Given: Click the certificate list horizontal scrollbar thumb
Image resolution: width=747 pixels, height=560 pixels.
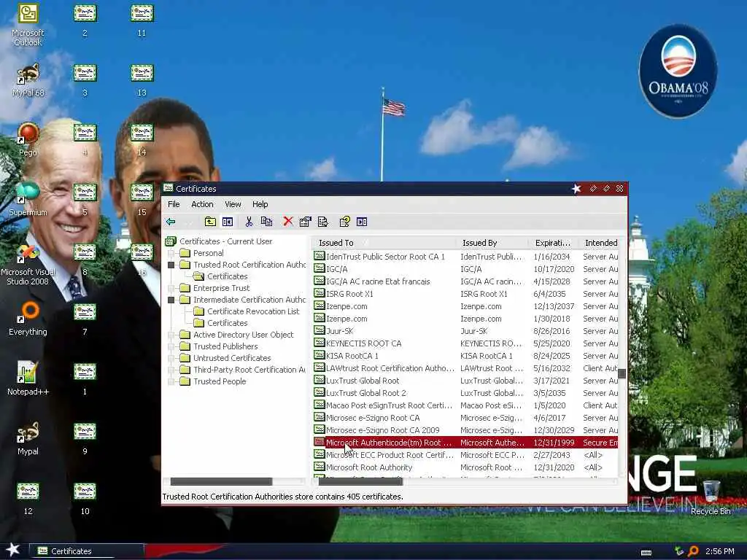Looking at the screenshot, I should 360,481.
